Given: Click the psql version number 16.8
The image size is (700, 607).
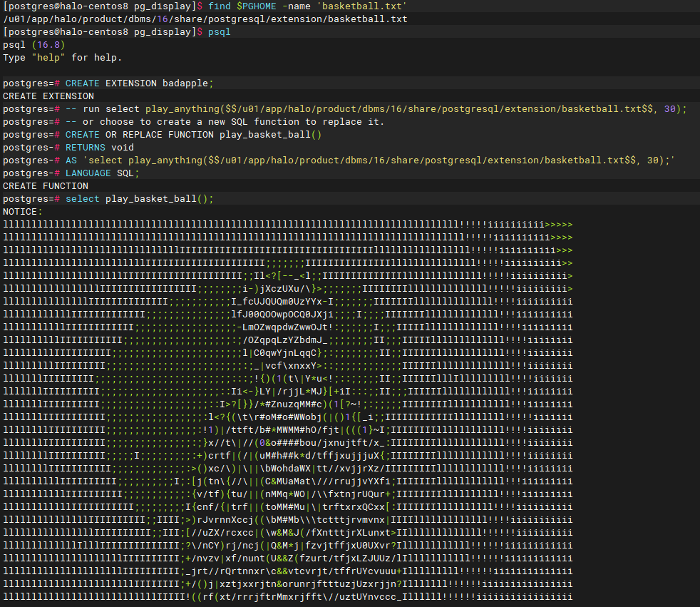Looking at the screenshot, I should (48, 45).
